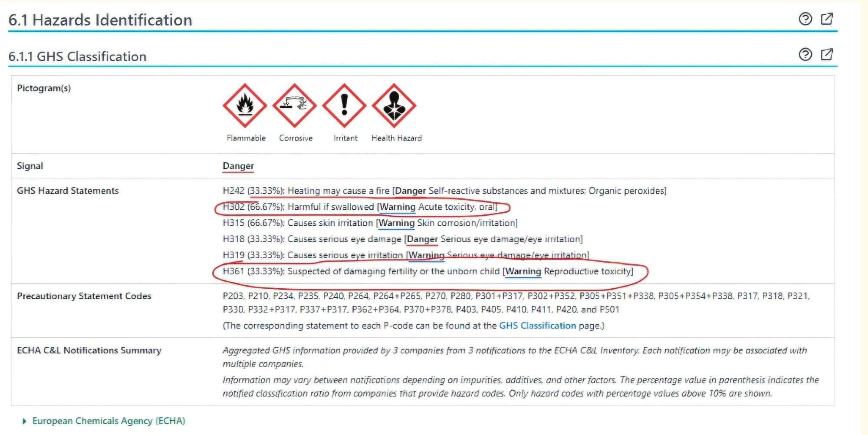The height and width of the screenshot is (435, 868).
Task: Click the Danger signal word
Action: (x=238, y=166)
